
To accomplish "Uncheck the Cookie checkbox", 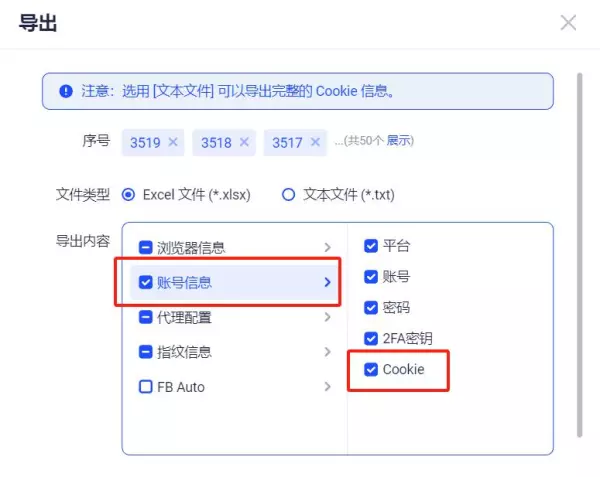I will tap(371, 370).
